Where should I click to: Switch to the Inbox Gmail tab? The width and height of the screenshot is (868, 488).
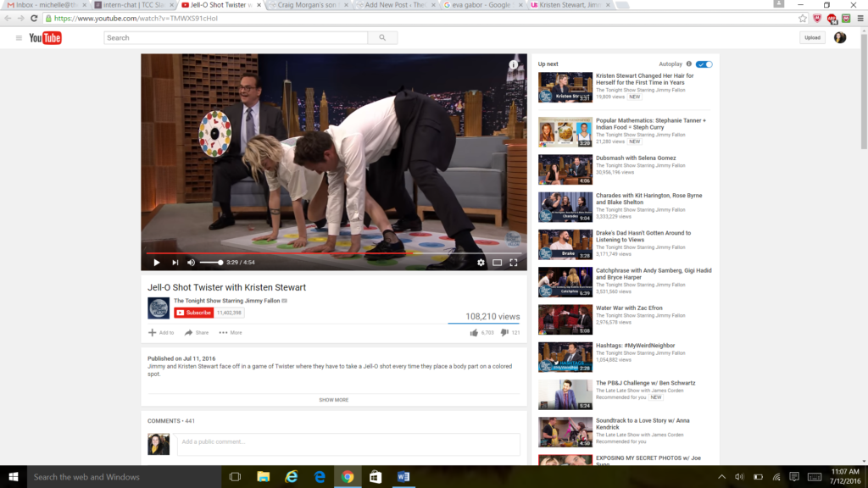click(x=42, y=5)
